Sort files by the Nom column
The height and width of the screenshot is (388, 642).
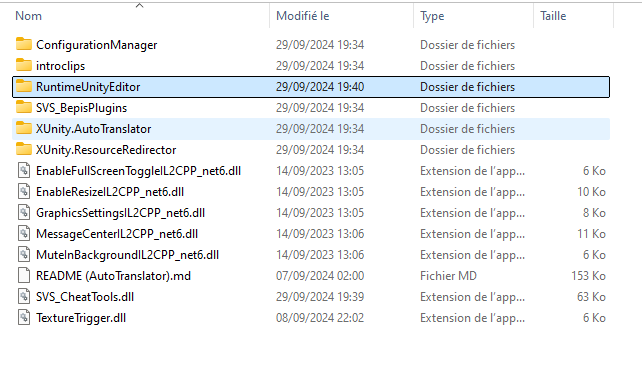coord(29,16)
